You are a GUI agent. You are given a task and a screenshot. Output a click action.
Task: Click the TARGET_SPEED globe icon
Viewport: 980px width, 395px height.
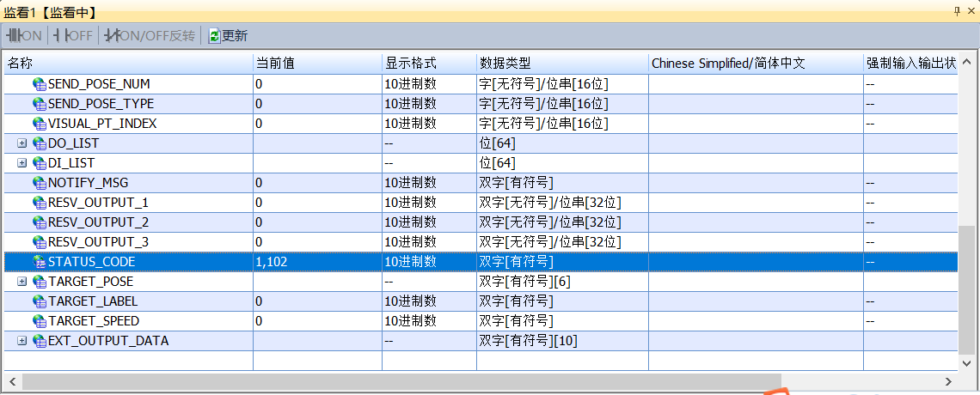pyautogui.click(x=40, y=321)
